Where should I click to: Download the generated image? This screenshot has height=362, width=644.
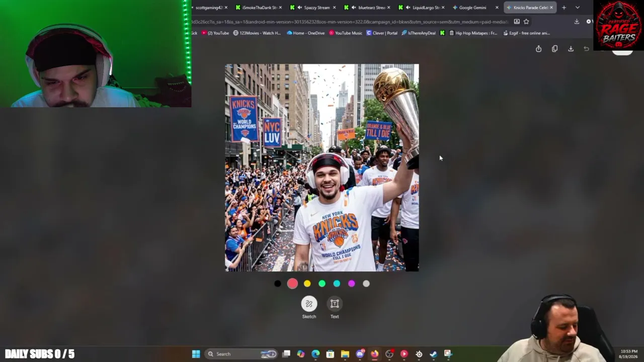(x=571, y=49)
